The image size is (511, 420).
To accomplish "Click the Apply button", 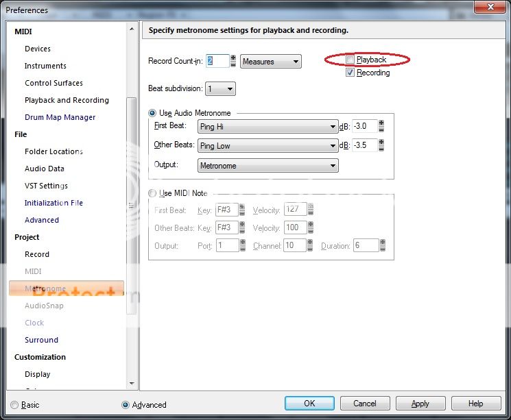I will (420, 404).
